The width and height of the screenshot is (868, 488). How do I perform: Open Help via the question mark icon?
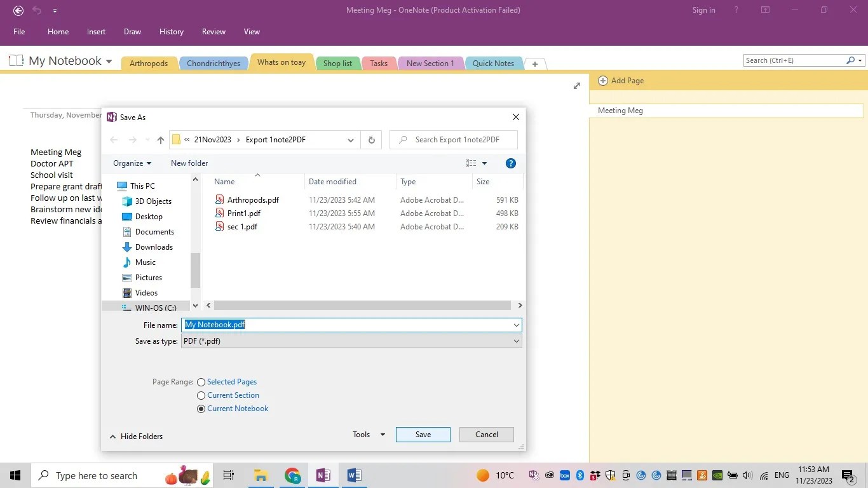510,163
